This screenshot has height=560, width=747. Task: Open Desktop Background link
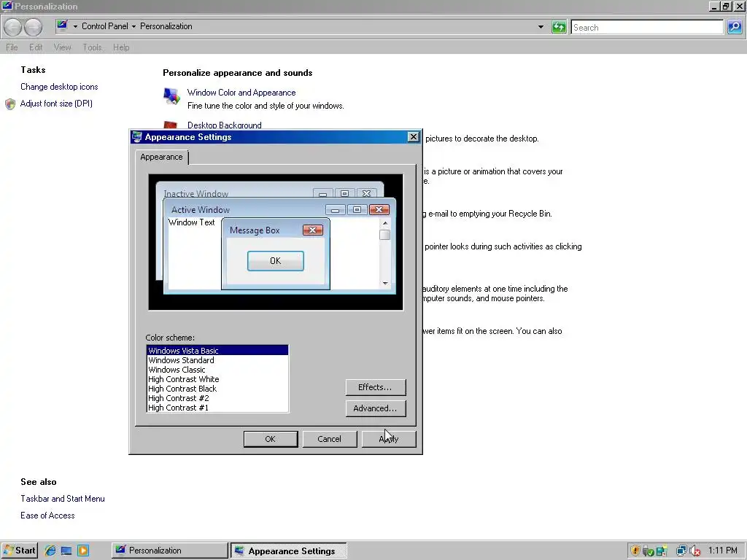pos(225,125)
